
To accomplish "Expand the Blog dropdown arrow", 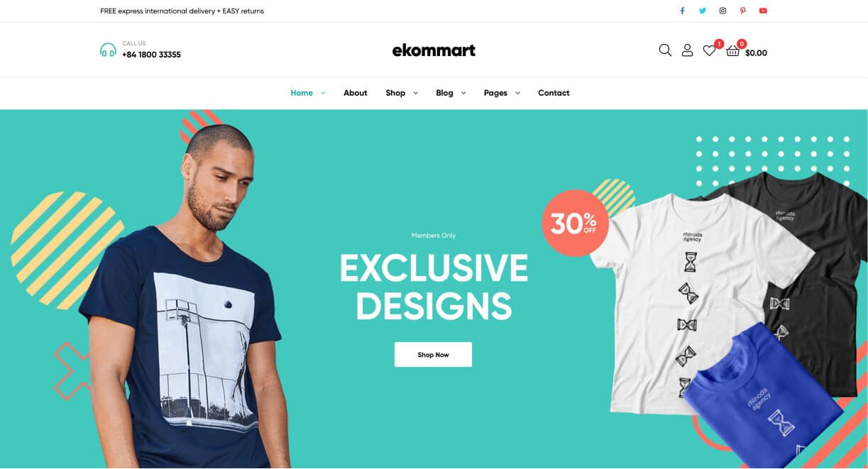I will (463, 93).
